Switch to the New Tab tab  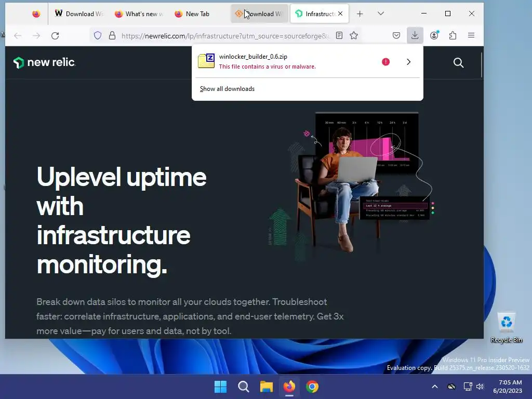[199, 14]
